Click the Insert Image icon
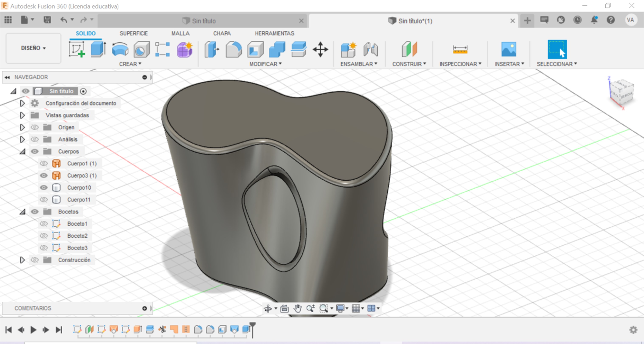 [x=509, y=49]
